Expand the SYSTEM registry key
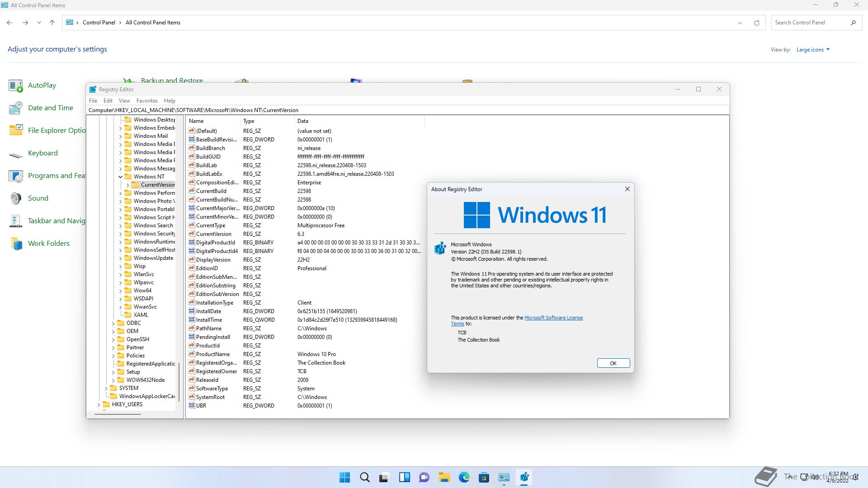 (x=106, y=388)
